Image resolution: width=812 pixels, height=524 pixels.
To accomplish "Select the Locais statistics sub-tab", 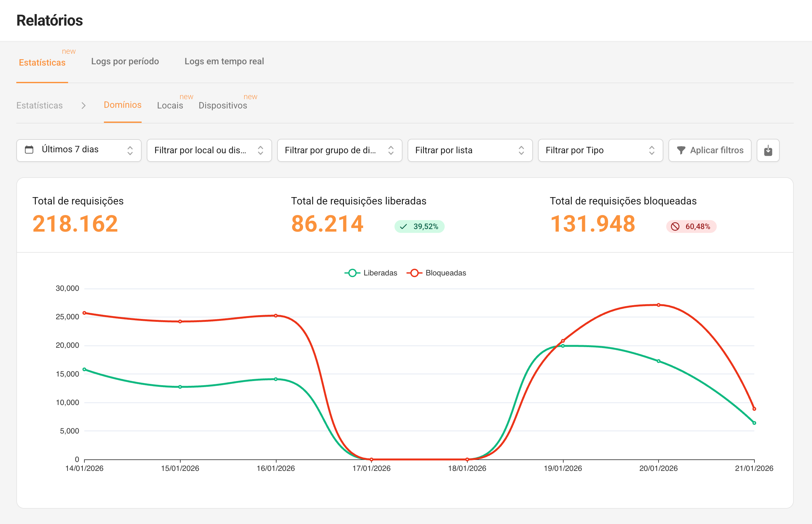I will (x=170, y=106).
